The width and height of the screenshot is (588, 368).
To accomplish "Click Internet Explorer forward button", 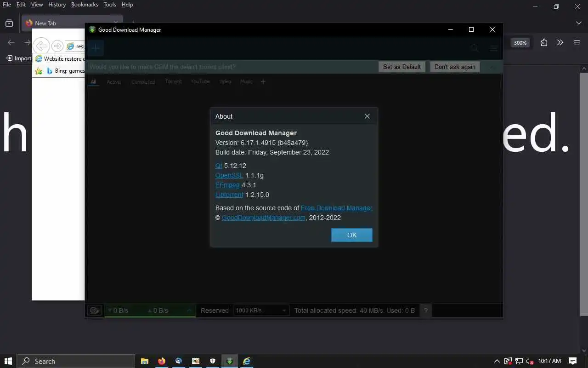I will click(57, 46).
